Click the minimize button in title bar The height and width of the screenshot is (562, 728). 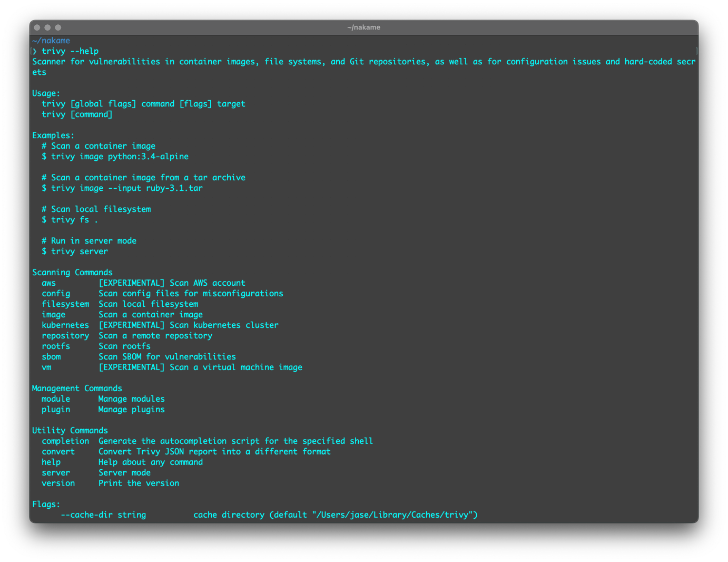[x=47, y=27]
